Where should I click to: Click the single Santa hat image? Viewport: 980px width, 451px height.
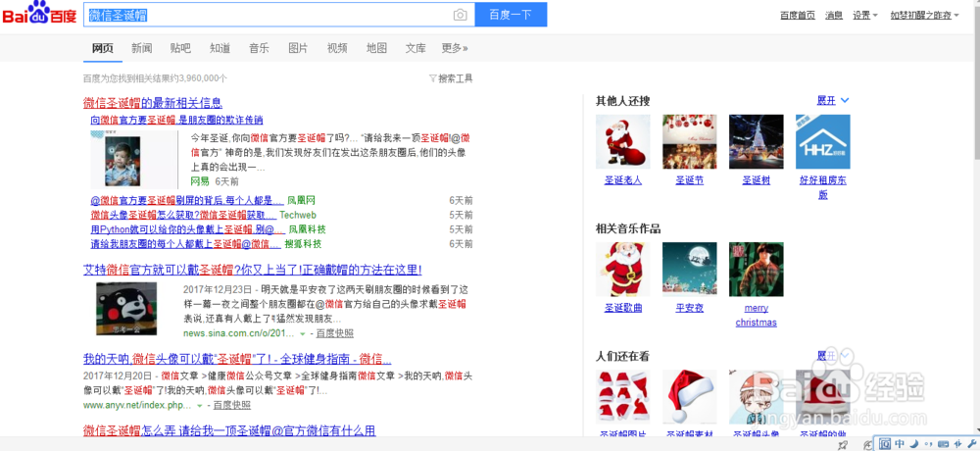pos(689,396)
